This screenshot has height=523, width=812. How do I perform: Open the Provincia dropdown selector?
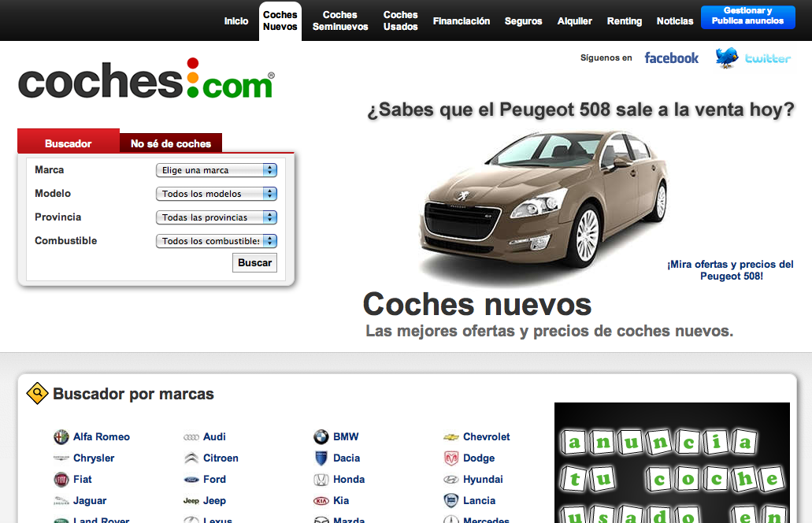point(216,217)
